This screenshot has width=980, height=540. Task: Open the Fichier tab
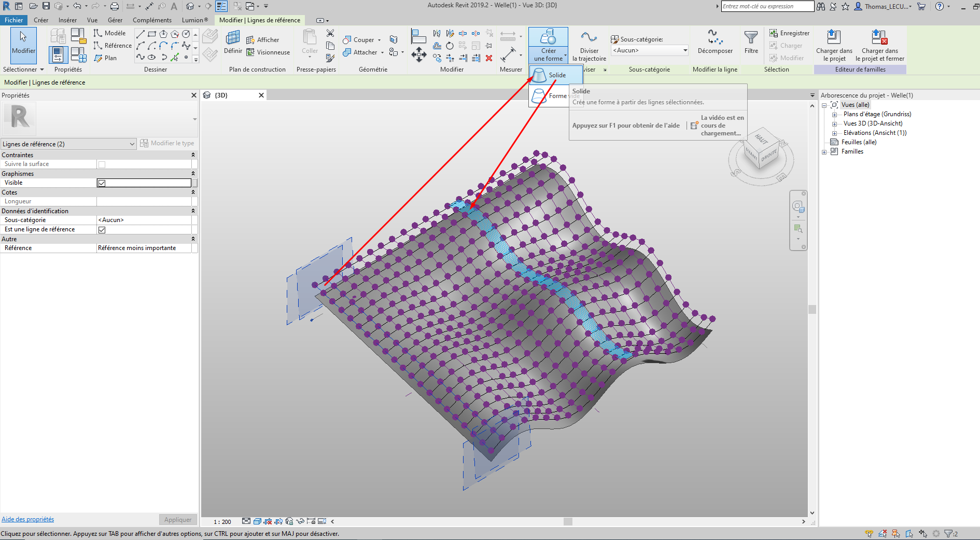tap(14, 20)
